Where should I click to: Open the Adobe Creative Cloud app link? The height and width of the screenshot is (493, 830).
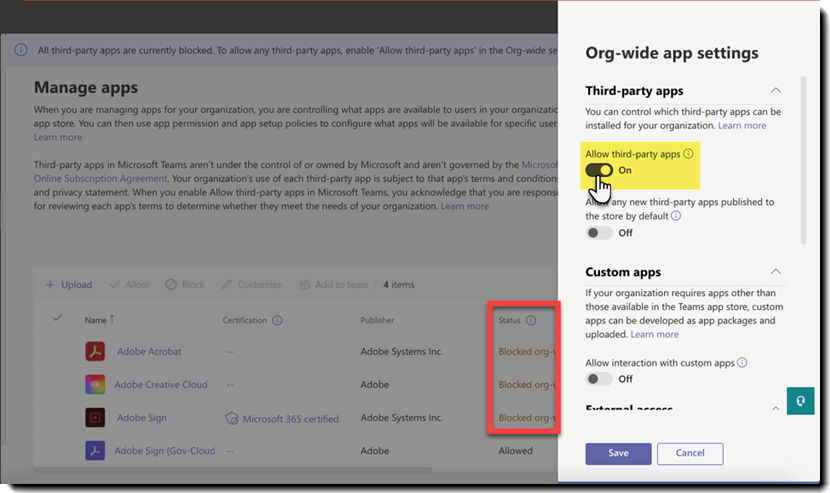click(x=161, y=384)
